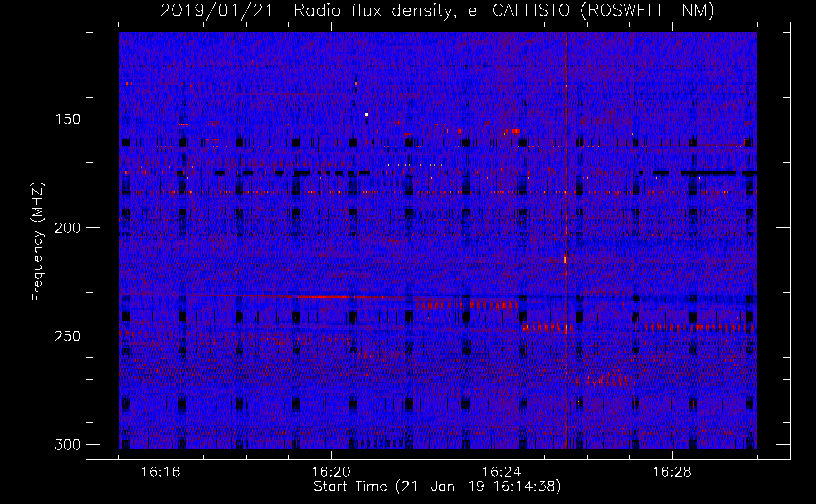
Task: Click the 16:24 time tick label
Action: pos(501,472)
